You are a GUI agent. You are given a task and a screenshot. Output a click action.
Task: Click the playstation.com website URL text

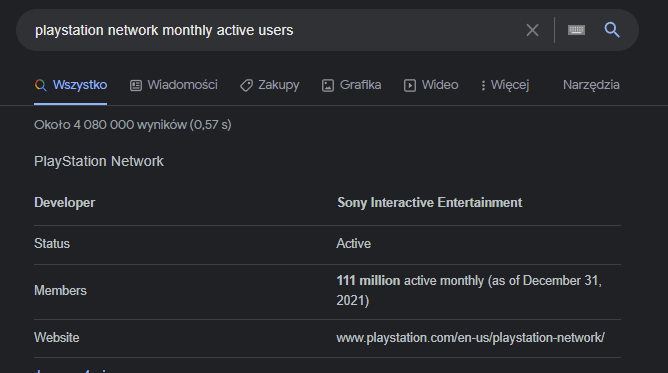point(470,338)
